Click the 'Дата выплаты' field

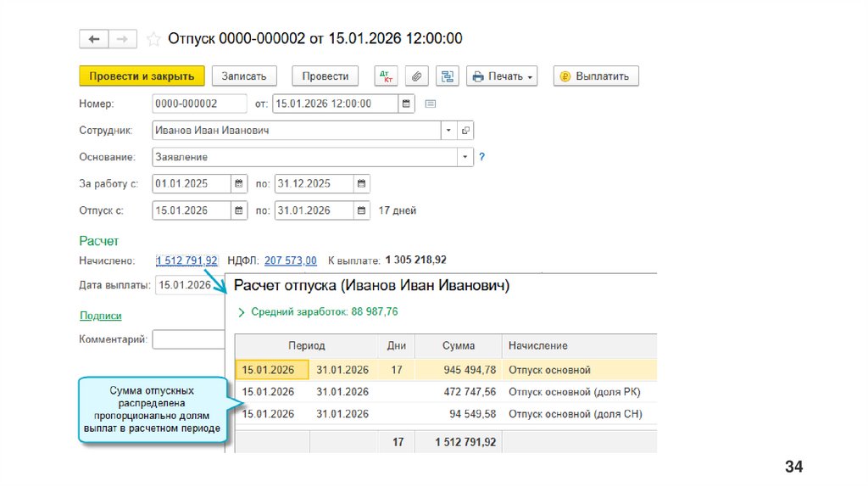190,285
